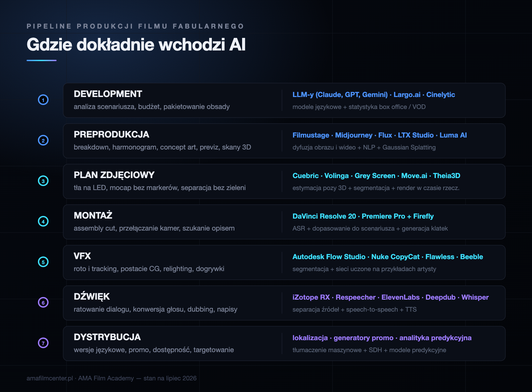Click the Respeecher tool name
This screenshot has height=392, width=532.
pyautogui.click(x=355, y=297)
